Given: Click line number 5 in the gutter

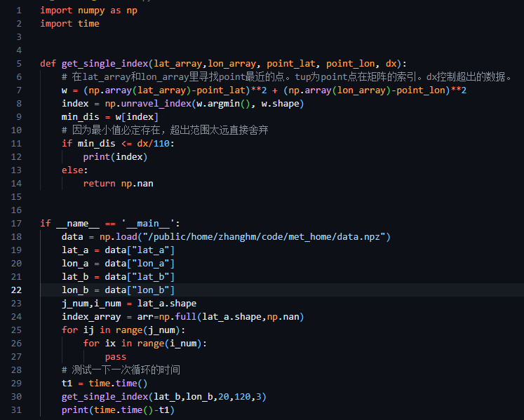Looking at the screenshot, I should pyautogui.click(x=19, y=63).
